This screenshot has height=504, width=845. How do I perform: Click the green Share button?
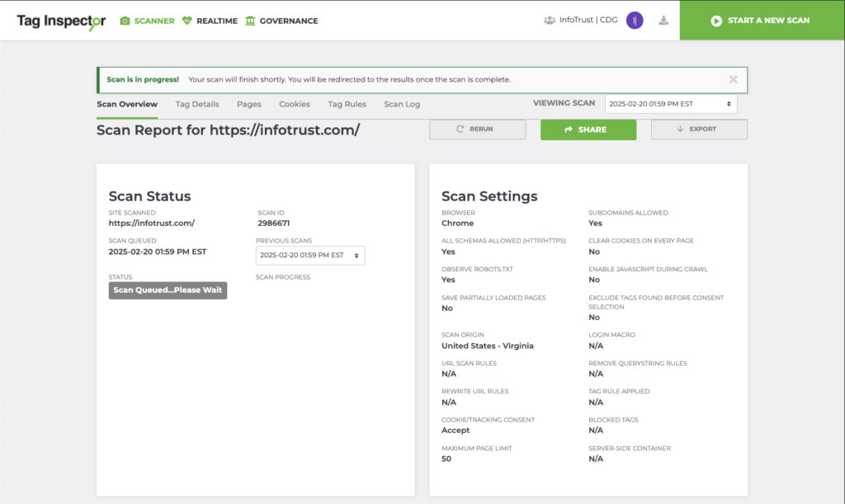(588, 130)
